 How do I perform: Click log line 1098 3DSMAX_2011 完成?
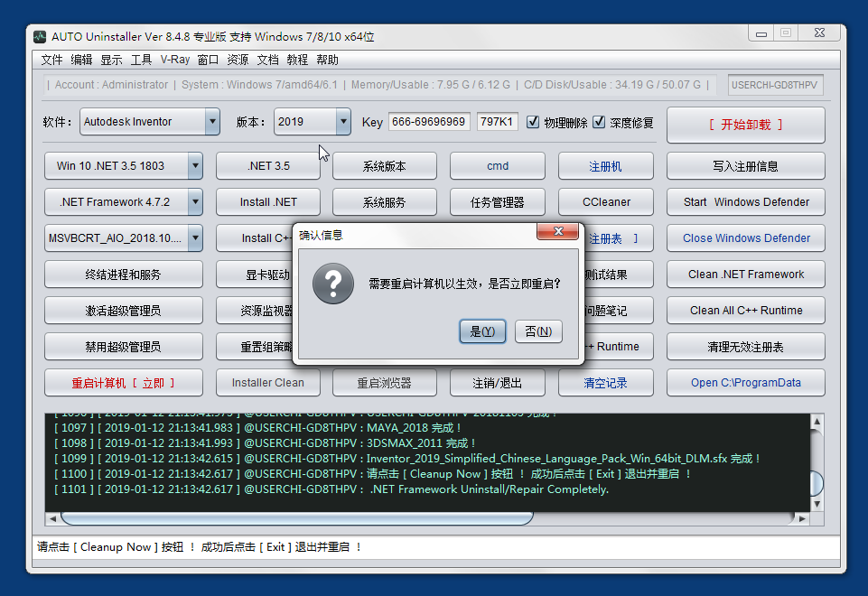pyautogui.click(x=266, y=443)
